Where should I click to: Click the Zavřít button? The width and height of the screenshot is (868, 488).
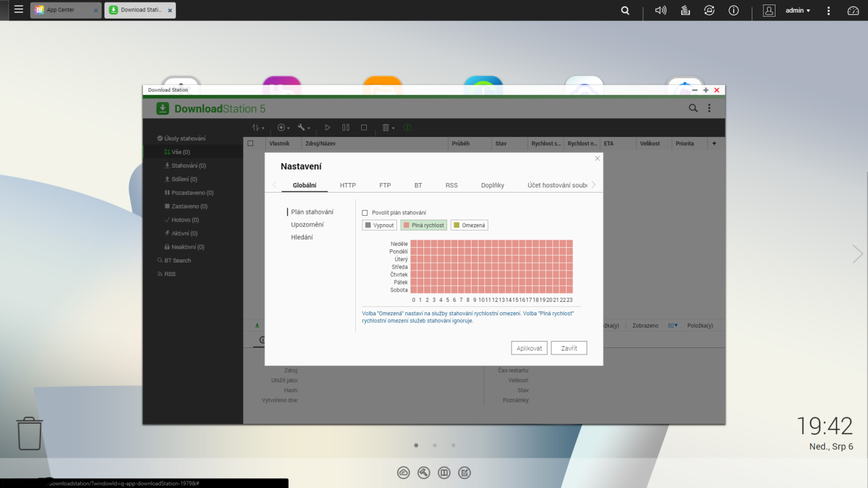click(x=569, y=348)
